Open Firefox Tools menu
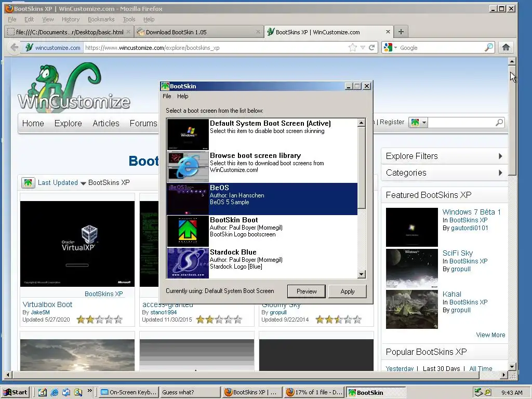Viewport: 532px width, 399px height. tap(129, 19)
